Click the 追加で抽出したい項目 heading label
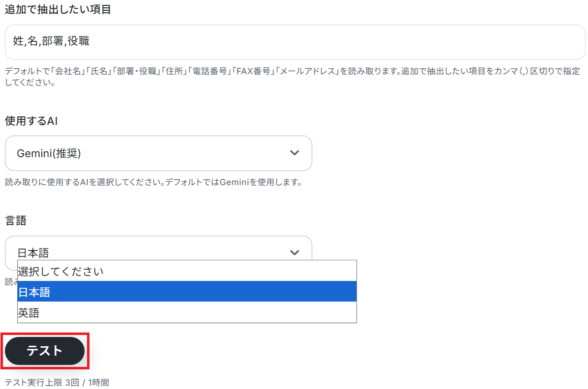The image size is (588, 389). (57, 10)
